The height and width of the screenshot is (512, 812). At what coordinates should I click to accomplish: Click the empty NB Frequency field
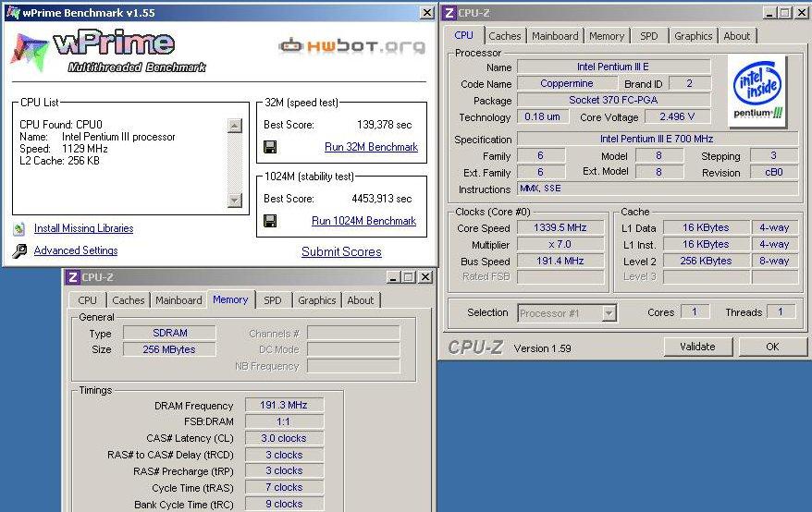point(353,366)
